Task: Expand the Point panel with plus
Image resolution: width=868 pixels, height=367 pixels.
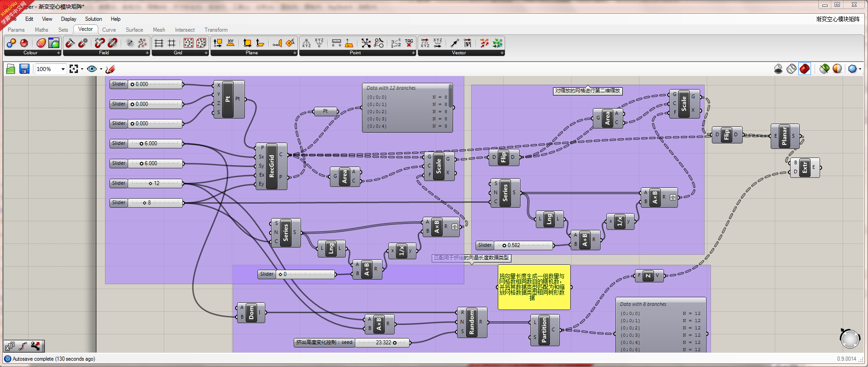Action: click(x=413, y=53)
